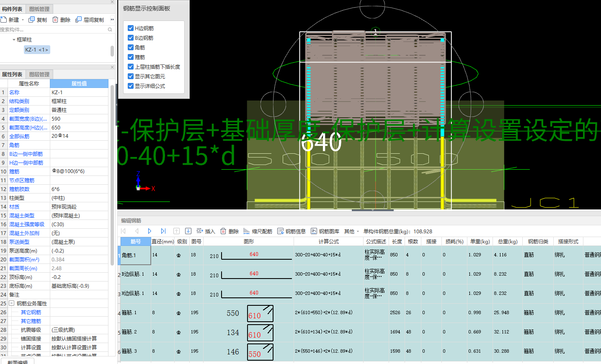Click the component list vertical scrollbar

112,51
